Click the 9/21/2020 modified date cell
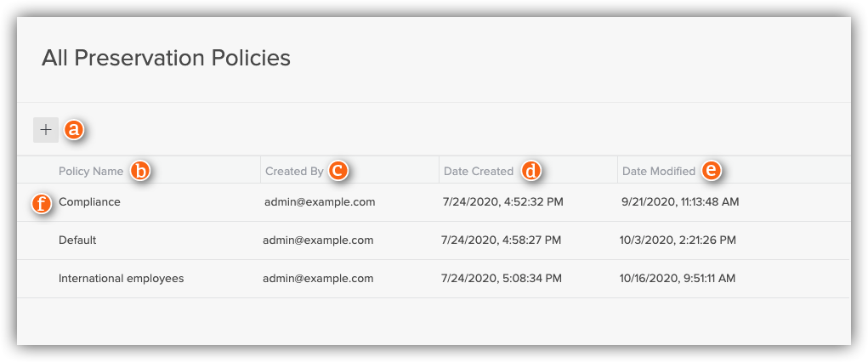The width and height of the screenshot is (868, 362). 680,202
